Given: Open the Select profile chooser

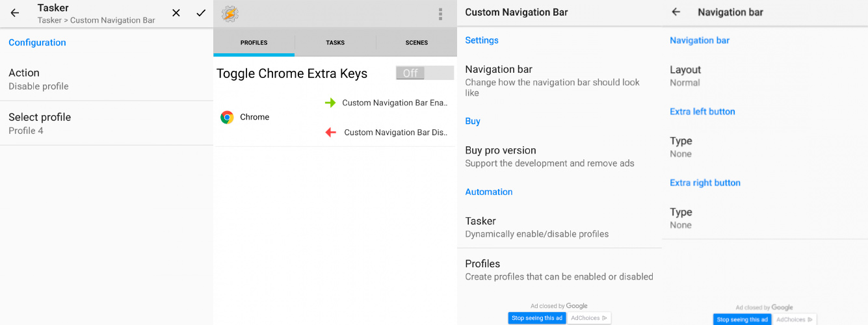Looking at the screenshot, I should click(x=107, y=123).
